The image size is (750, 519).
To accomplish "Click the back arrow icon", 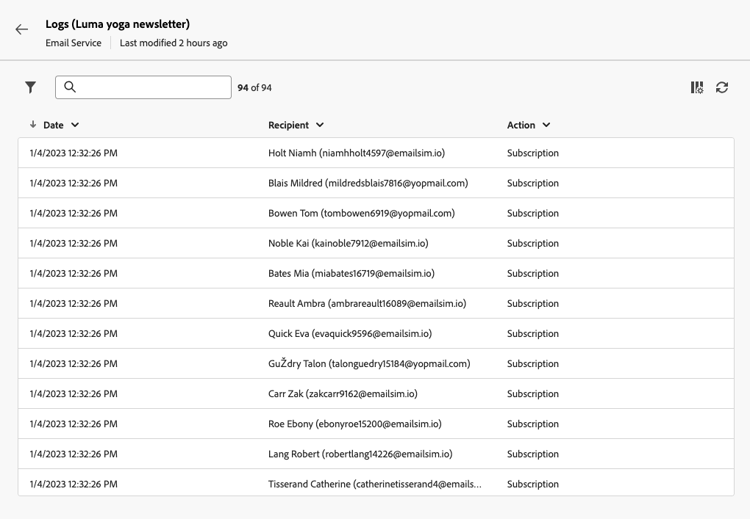I will [x=22, y=30].
